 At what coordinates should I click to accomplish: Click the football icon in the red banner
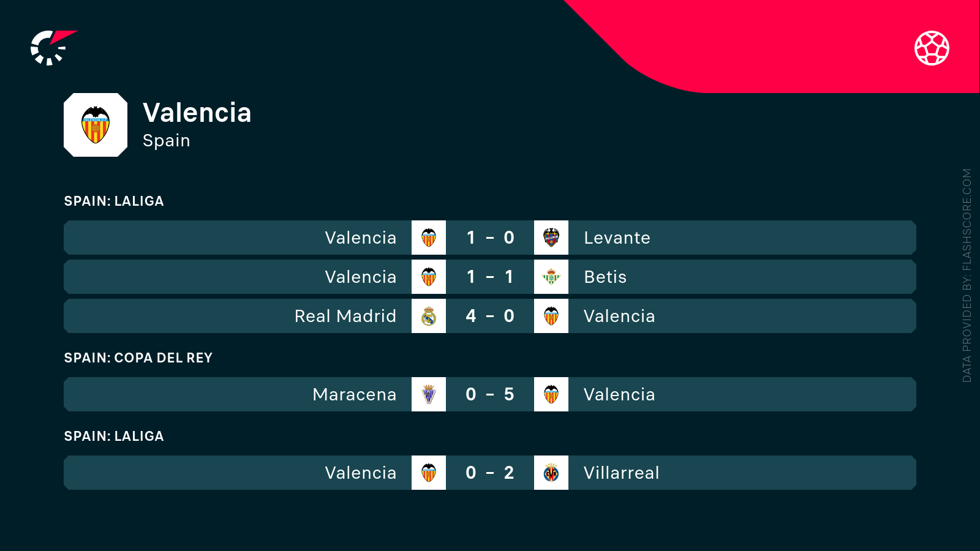[932, 48]
